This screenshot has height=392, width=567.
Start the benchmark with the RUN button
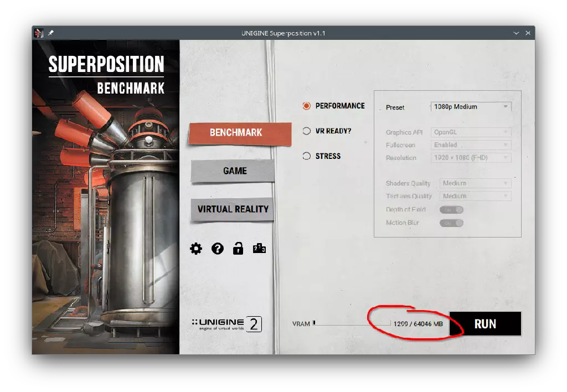[x=485, y=324]
